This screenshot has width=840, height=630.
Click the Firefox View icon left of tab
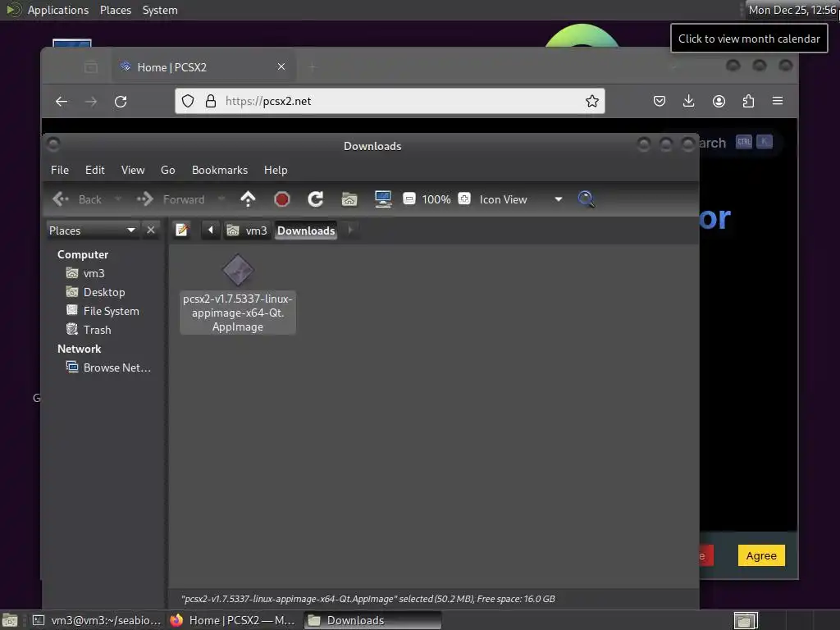91,67
